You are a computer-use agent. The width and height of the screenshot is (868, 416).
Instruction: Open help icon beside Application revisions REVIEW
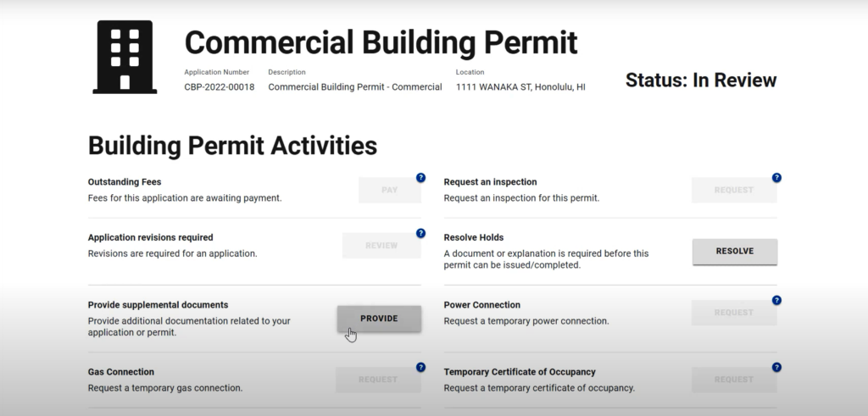click(420, 234)
